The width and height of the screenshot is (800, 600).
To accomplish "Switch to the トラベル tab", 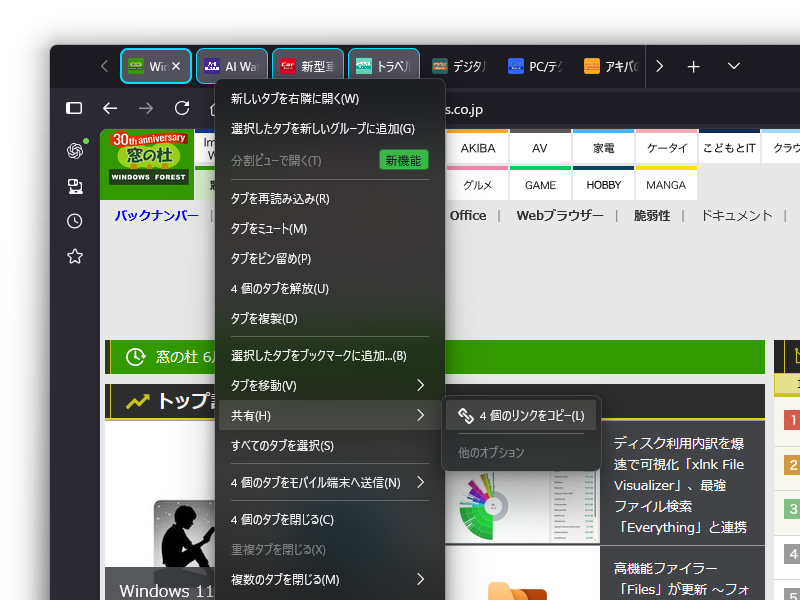I will [384, 66].
